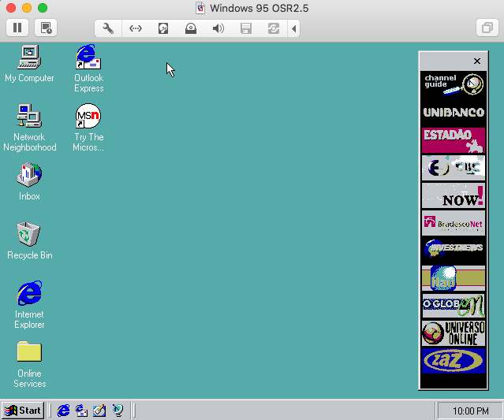Click the Outlook Express desktop shortcut
This screenshot has height=420, width=504.
click(88, 58)
